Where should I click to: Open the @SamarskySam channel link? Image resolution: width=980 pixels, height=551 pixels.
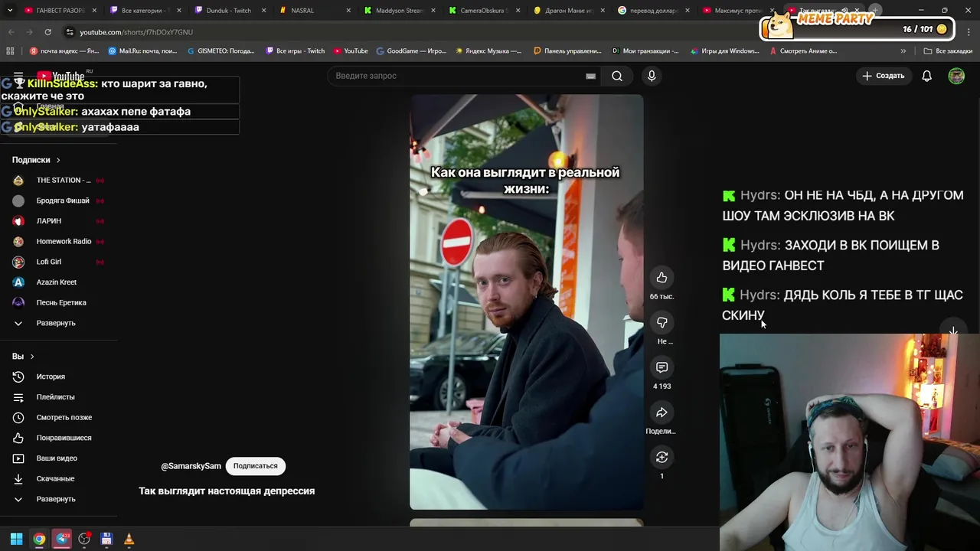point(191,466)
